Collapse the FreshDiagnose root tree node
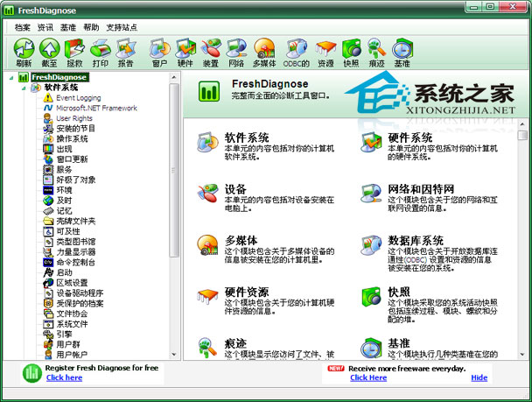This screenshot has width=532, height=402. pyautogui.click(x=11, y=78)
